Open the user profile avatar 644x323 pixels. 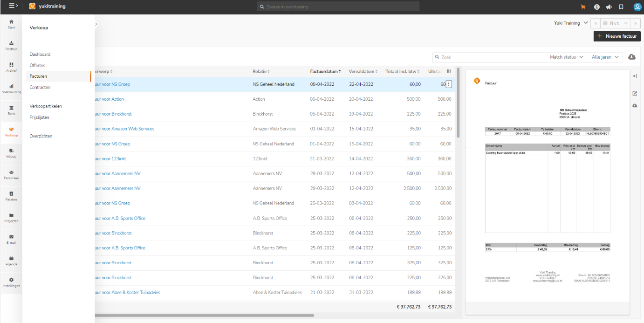pos(637,7)
